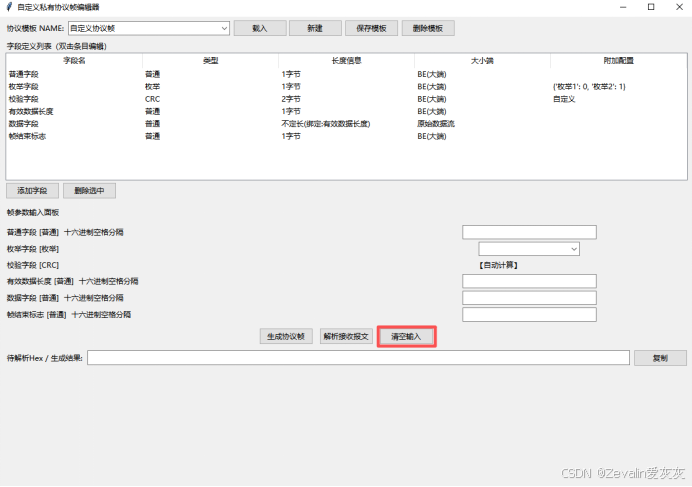Select the 枚举字段 row in the field list
This screenshot has height=487, width=692.
346,87
